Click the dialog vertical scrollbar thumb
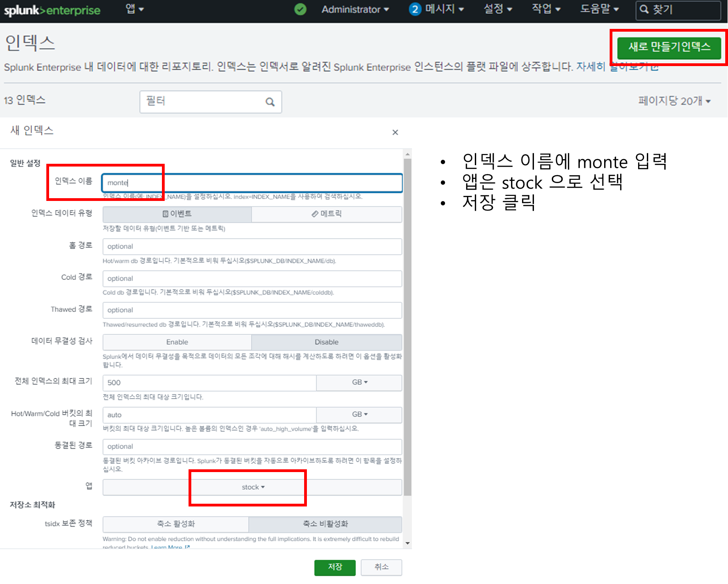The image size is (728, 584). [x=407, y=327]
